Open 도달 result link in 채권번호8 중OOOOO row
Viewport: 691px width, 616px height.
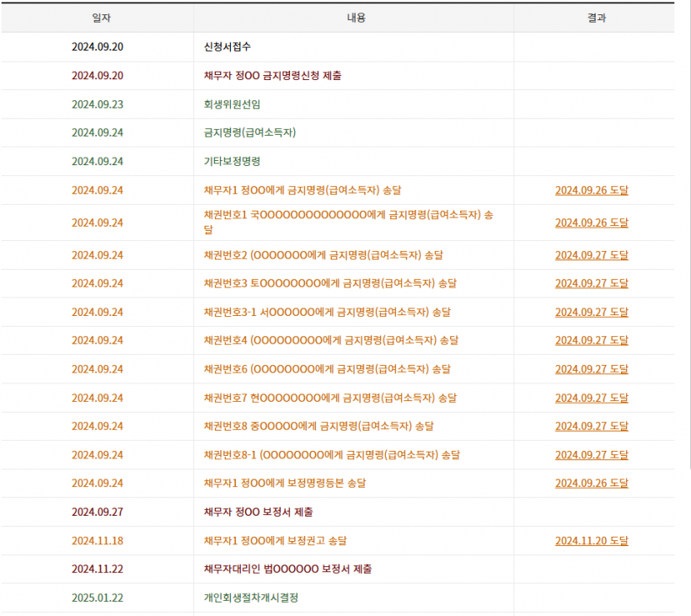pos(592,426)
